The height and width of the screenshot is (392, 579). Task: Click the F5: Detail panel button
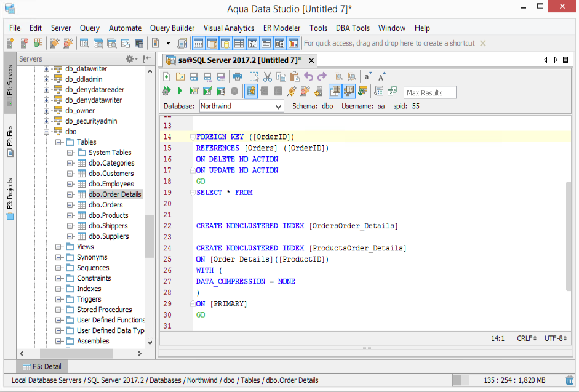(x=42, y=366)
